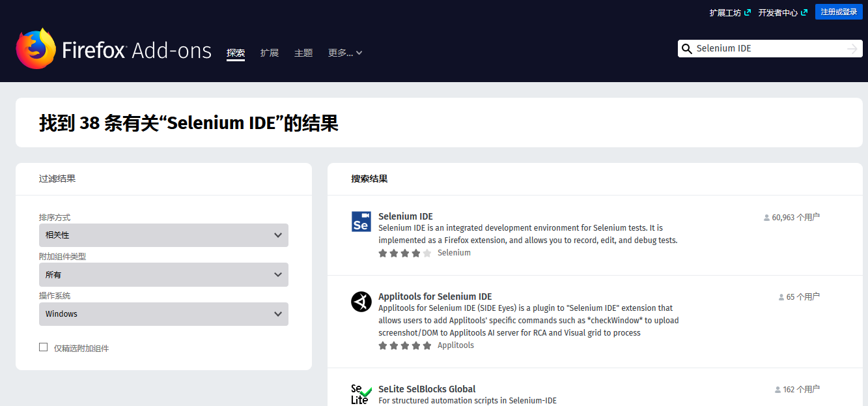
Task: Click user icon next to 65 个用户
Action: [781, 297]
